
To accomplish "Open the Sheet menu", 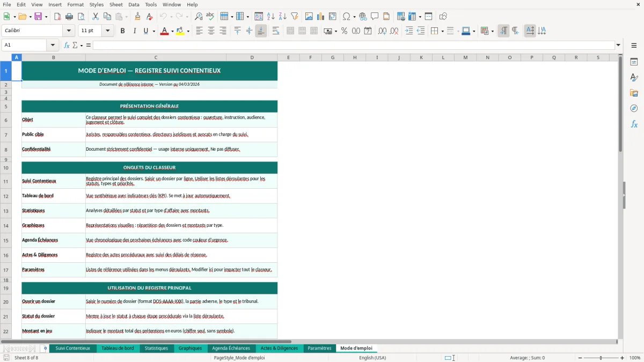I will 116,4.
